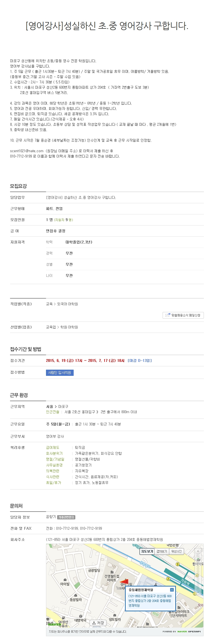Click the subway exit 2 marker
The height and width of the screenshot is (644, 210).
tap(168, 579)
